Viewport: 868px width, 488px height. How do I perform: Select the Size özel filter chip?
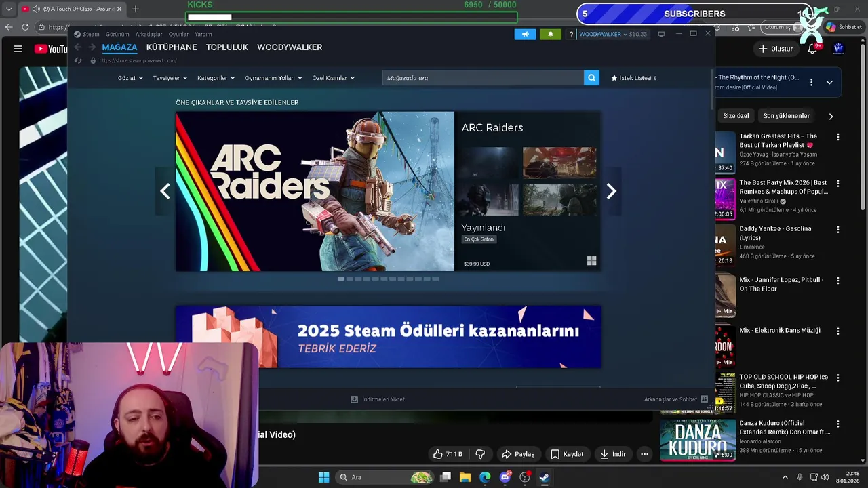736,116
